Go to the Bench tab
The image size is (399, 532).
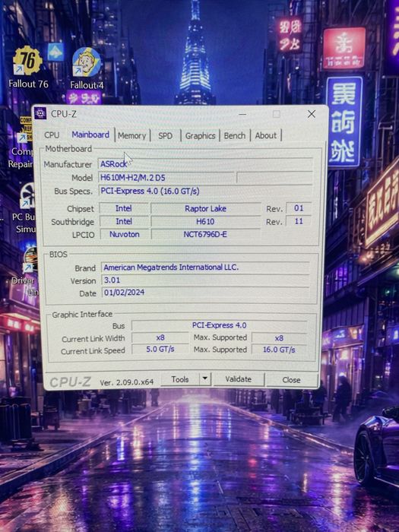pyautogui.click(x=234, y=136)
